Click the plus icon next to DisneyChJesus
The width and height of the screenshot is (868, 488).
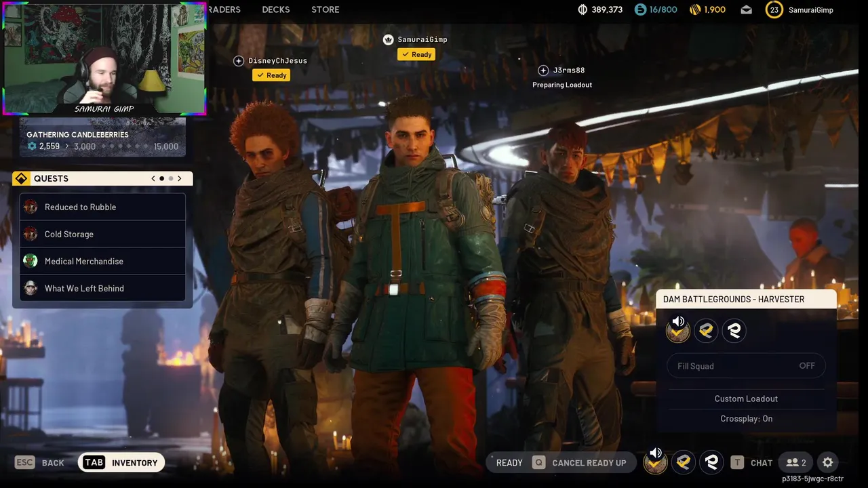(239, 61)
